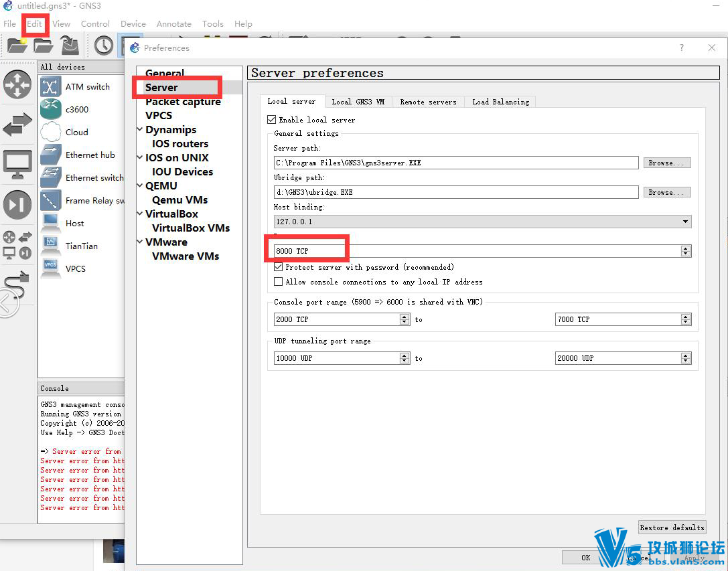Click Restore defaults button
Screen dimensions: 728x571
click(x=672, y=527)
